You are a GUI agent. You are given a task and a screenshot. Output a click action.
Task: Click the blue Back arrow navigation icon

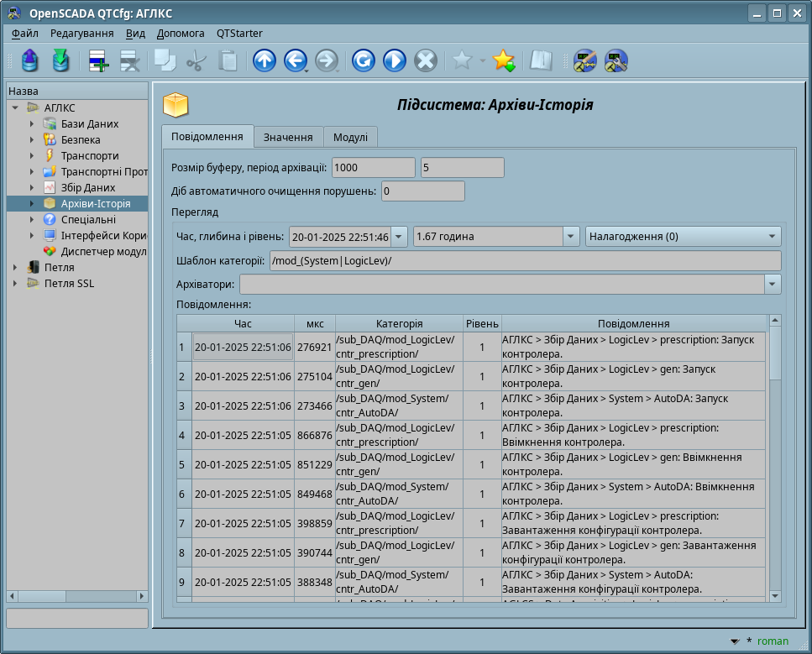tap(295, 60)
